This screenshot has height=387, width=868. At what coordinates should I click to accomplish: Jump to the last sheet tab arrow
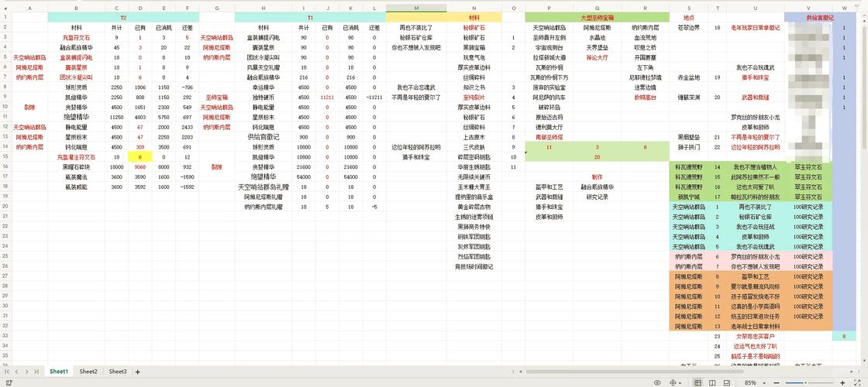pos(36,372)
